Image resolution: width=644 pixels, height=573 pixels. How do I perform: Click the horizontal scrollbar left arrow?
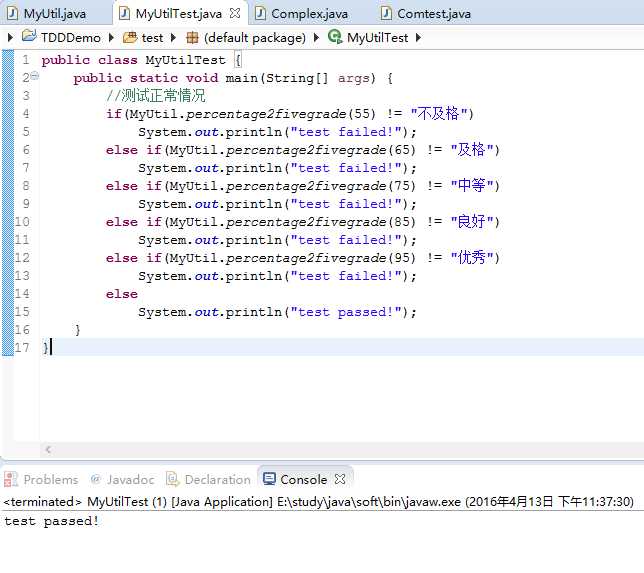click(48, 449)
